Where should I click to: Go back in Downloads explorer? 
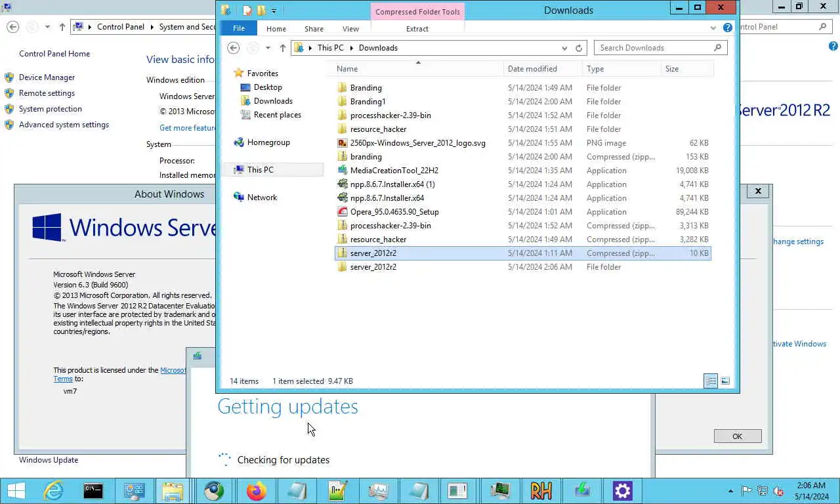[234, 48]
